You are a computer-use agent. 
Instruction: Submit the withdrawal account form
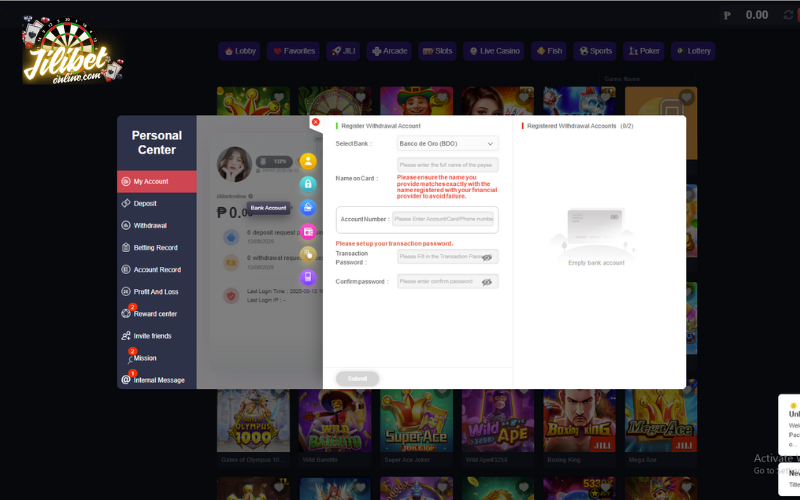[x=357, y=379]
